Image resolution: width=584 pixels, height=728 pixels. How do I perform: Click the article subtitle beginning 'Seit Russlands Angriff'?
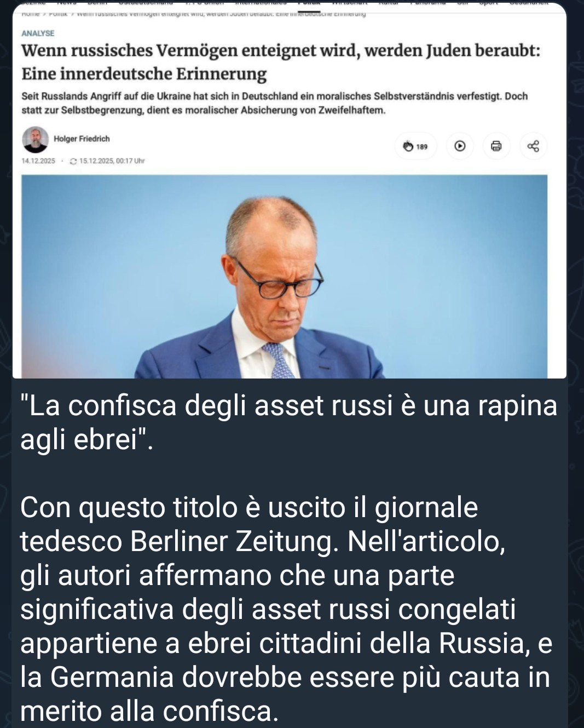(274, 103)
